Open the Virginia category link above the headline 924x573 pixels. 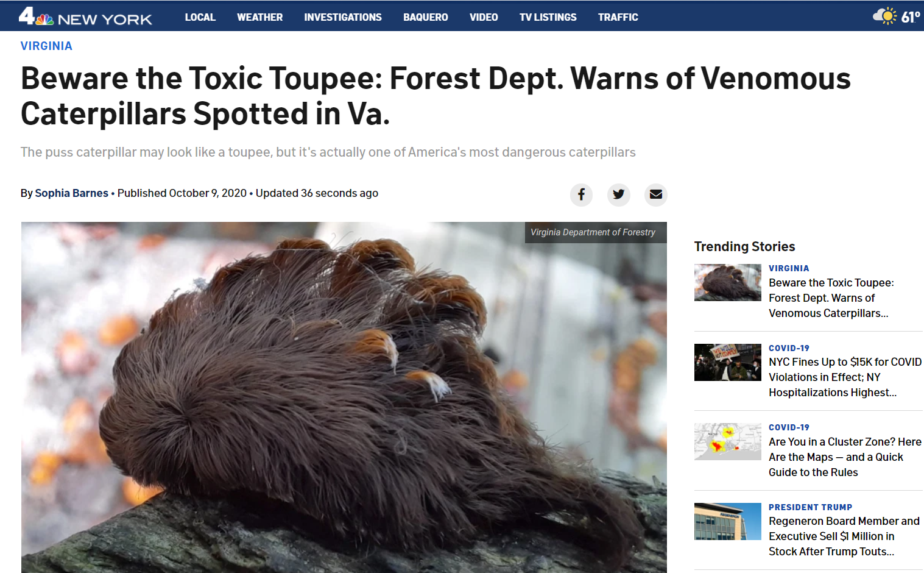tap(46, 46)
